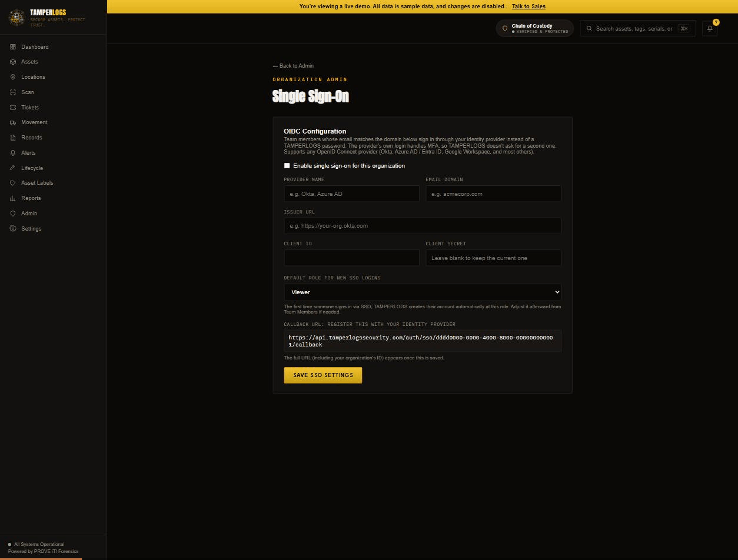Viewport: 738px width, 560px height.
Task: Open the Default Role dropdown showing Viewer
Action: tap(423, 292)
